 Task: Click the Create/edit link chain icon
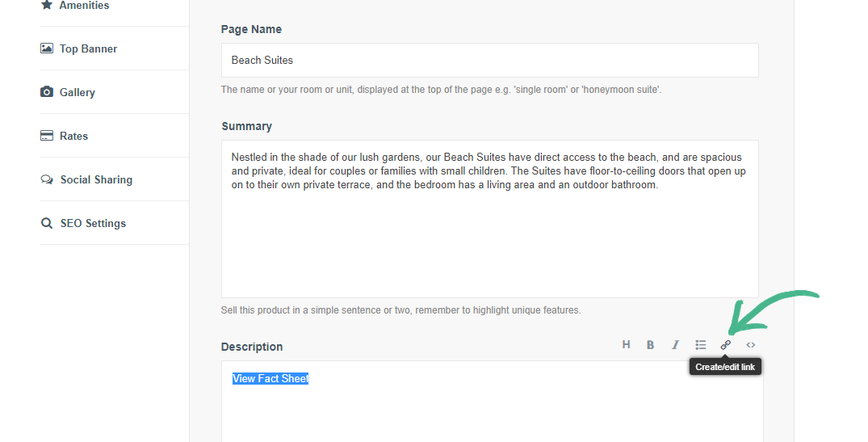coord(726,345)
